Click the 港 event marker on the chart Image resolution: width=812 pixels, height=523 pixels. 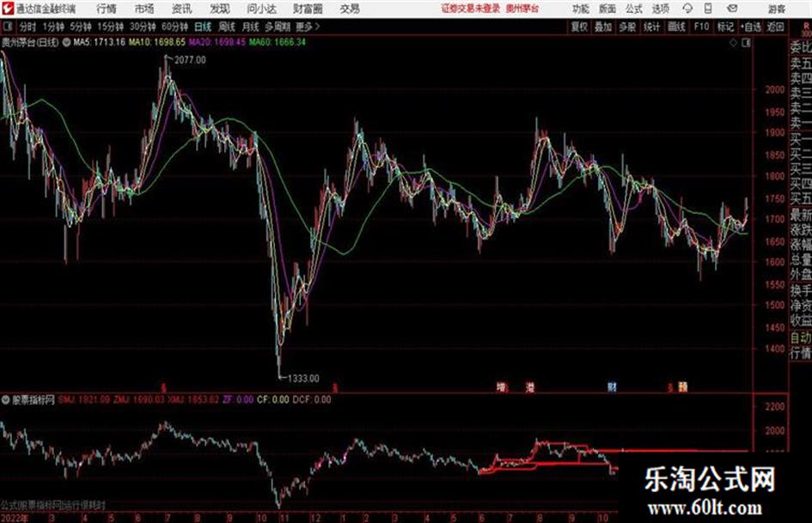(530, 386)
